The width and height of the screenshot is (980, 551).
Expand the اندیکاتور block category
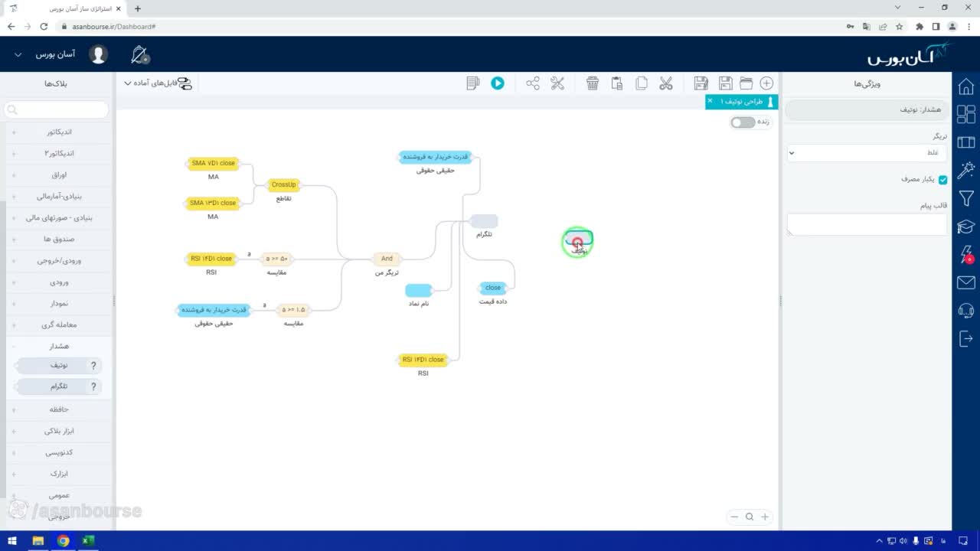[x=59, y=132]
